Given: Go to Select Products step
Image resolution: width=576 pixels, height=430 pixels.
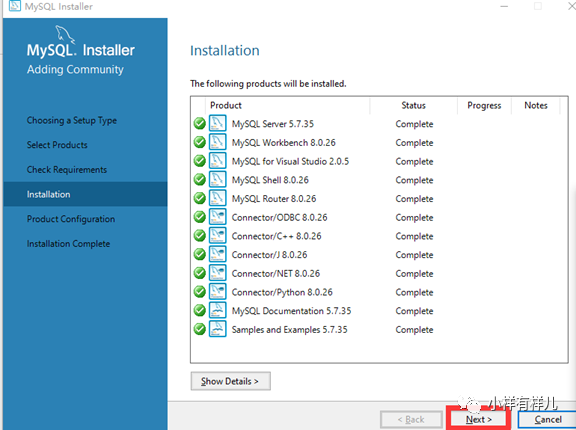Looking at the screenshot, I should tap(57, 145).
